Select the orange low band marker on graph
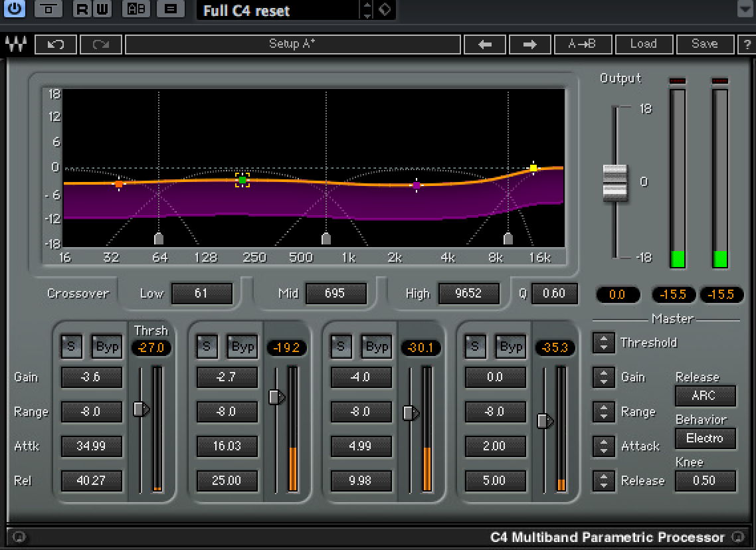Viewport: 756px width, 550px height. [119, 184]
